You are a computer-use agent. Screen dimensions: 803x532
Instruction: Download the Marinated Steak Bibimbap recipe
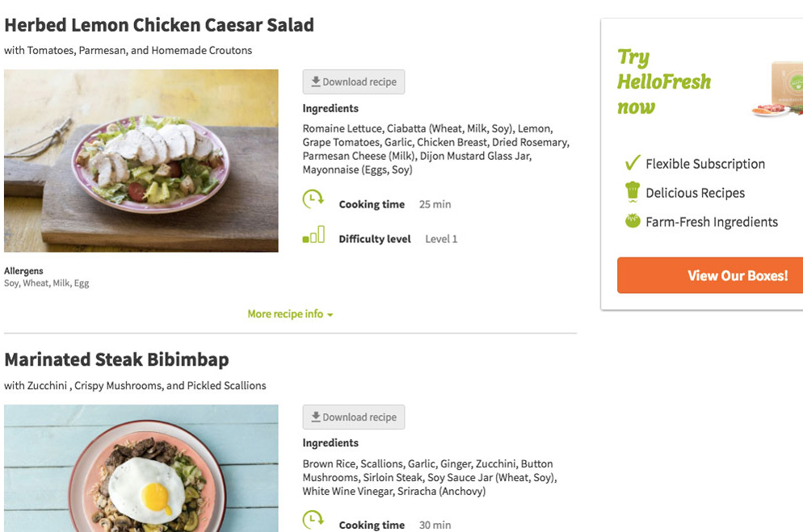click(354, 417)
